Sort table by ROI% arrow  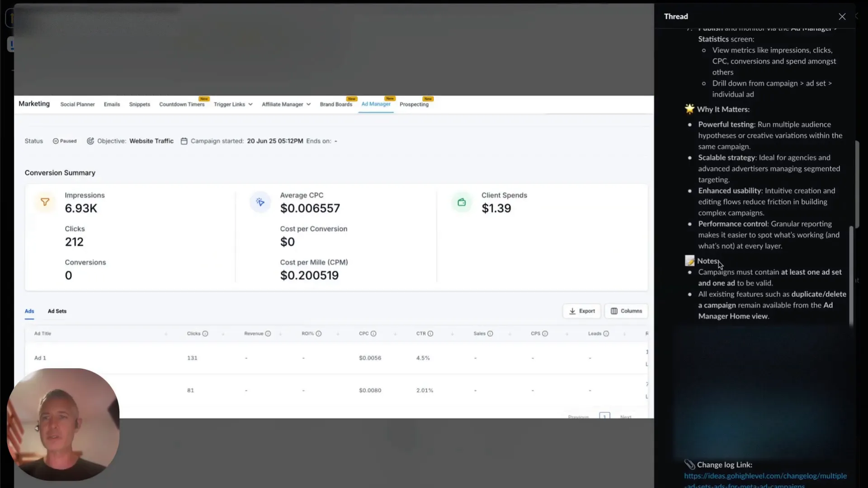point(338,334)
